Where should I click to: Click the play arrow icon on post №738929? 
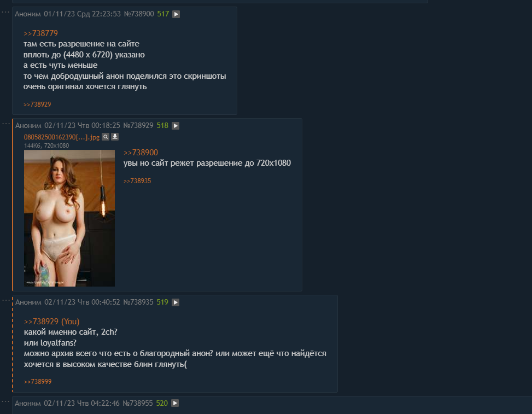(x=176, y=126)
